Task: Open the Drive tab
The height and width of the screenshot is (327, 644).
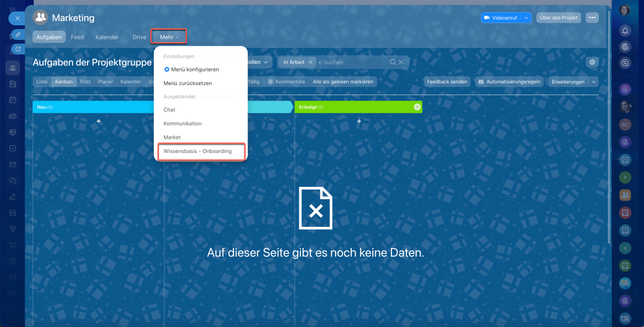Action: point(139,37)
